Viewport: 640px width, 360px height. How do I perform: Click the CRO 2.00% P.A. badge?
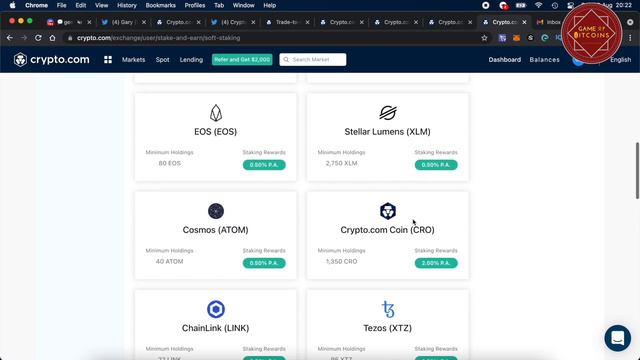click(x=436, y=263)
